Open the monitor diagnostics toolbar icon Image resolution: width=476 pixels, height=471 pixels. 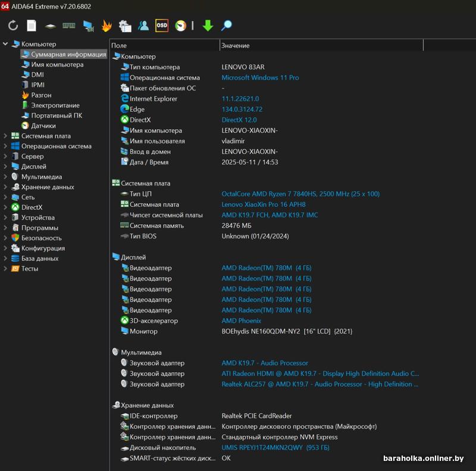[x=88, y=26]
